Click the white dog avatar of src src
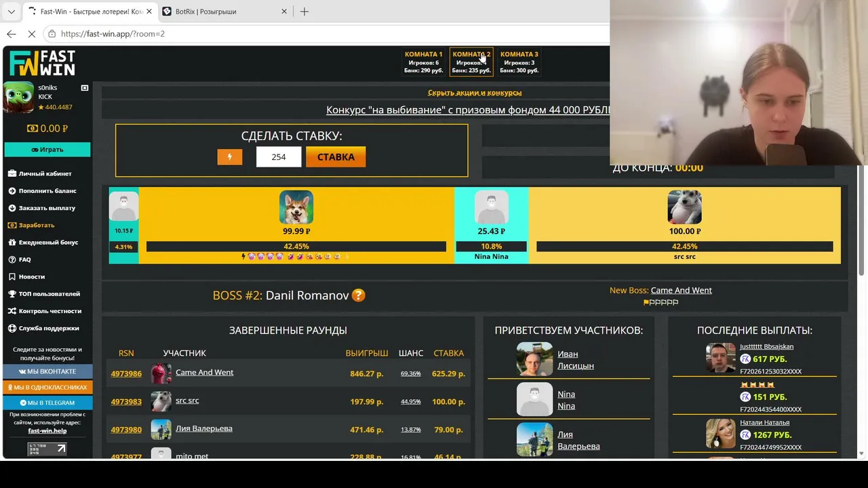The image size is (868, 488). pyautogui.click(x=684, y=207)
